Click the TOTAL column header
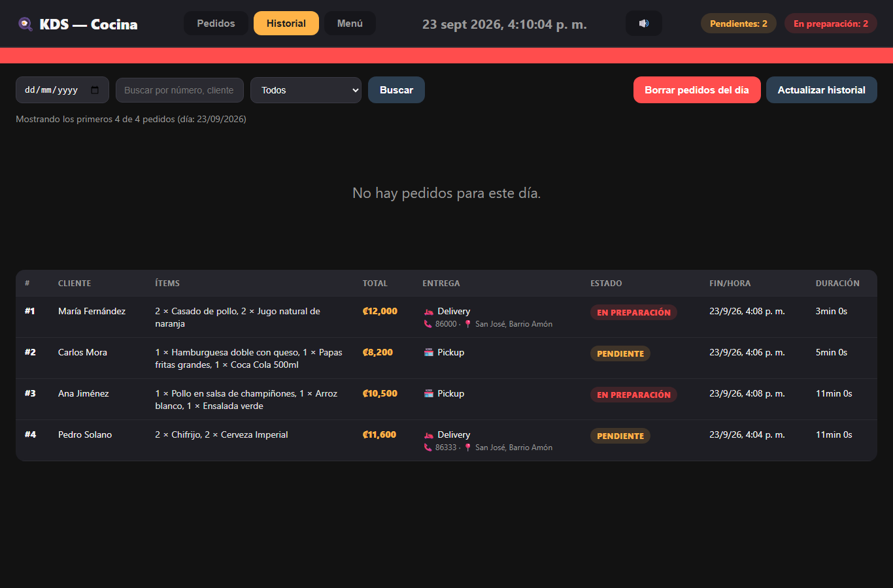The image size is (893, 588). pos(375,284)
